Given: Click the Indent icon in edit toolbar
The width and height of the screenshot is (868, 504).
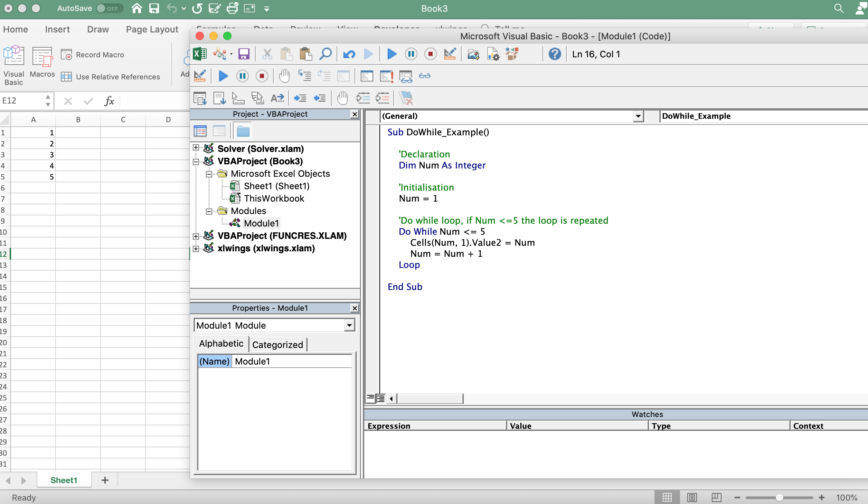Looking at the screenshot, I should pyautogui.click(x=300, y=98).
